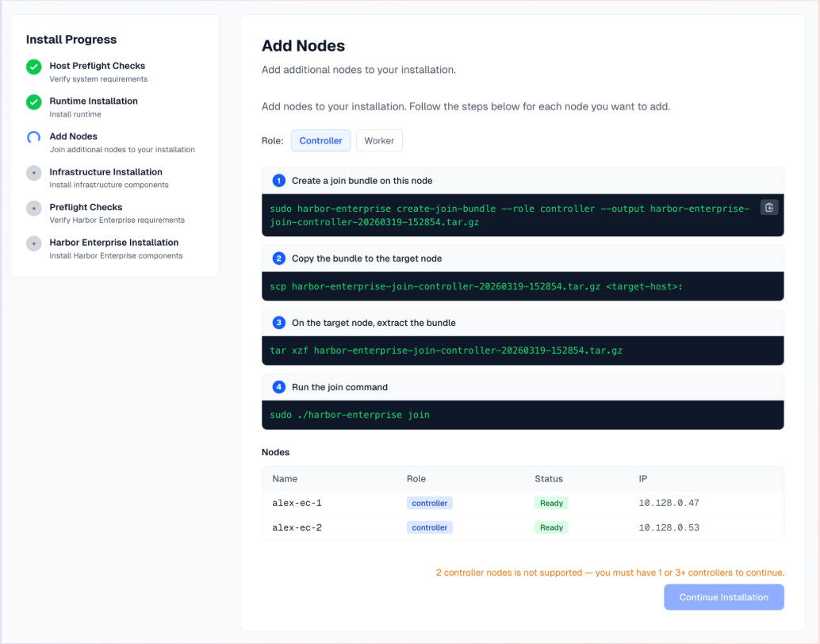Click the Add Nodes progress spinner icon
The width and height of the screenshot is (820, 644).
34,137
